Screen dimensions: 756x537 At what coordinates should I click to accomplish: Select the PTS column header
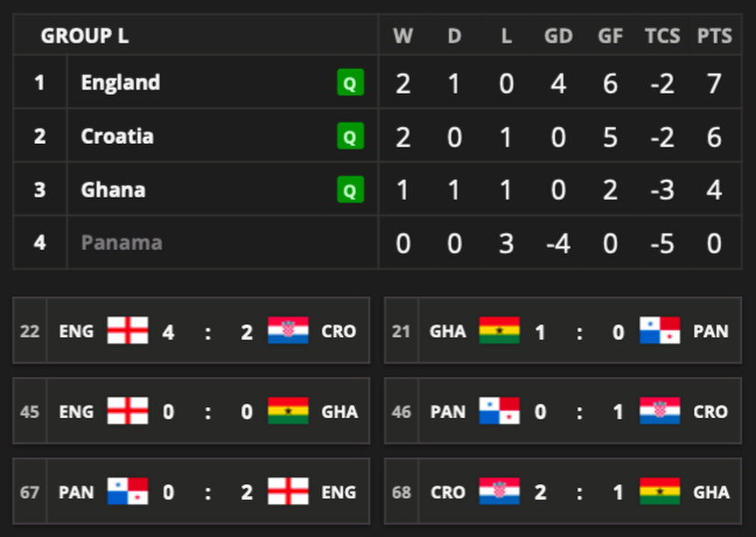tap(715, 36)
